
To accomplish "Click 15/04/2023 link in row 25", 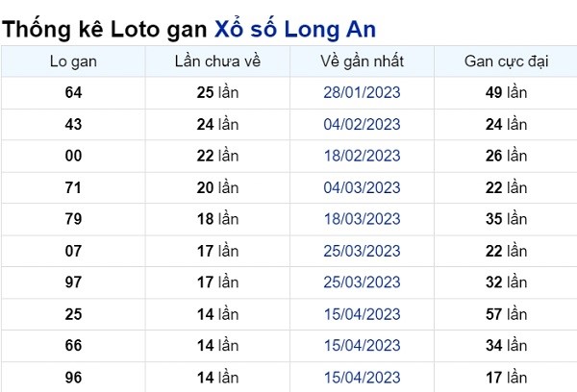I will pos(362,314).
